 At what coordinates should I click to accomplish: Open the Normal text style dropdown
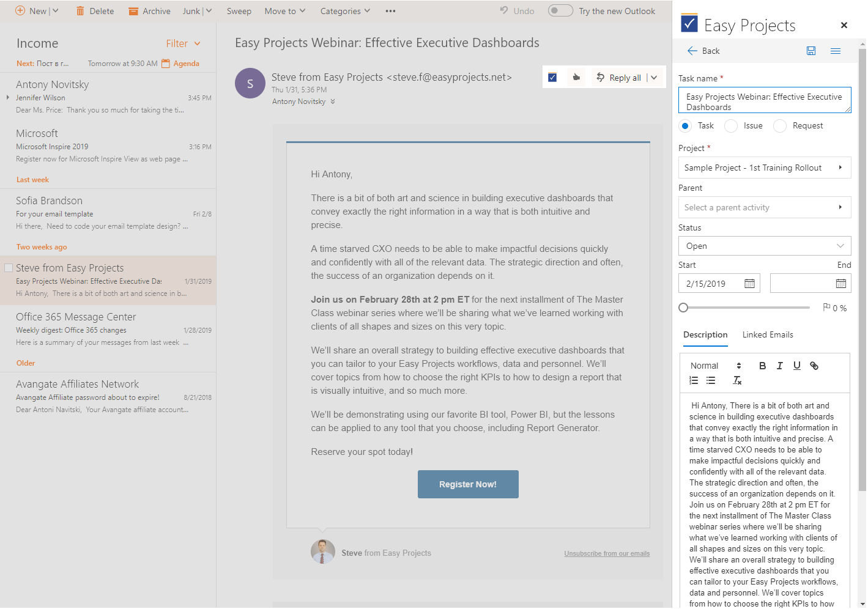coord(716,366)
